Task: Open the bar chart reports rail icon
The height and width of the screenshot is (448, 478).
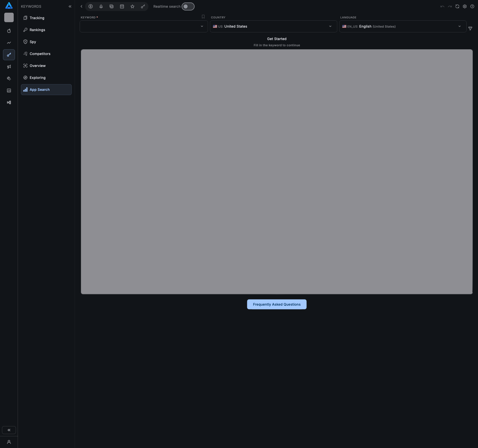Action: [9, 91]
